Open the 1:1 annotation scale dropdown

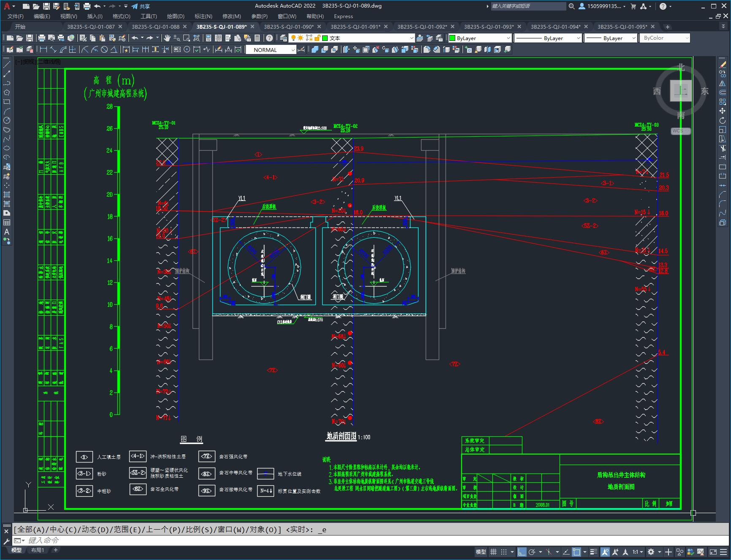637,552
